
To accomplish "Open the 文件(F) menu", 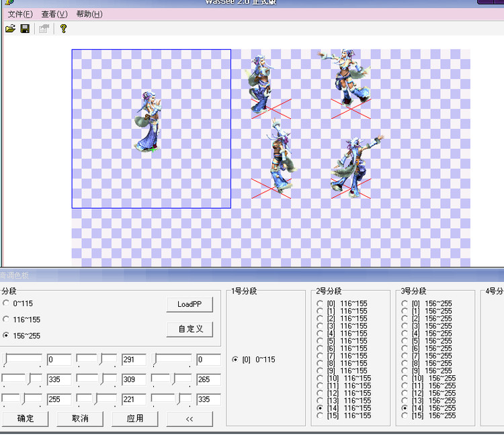I will [20, 14].
